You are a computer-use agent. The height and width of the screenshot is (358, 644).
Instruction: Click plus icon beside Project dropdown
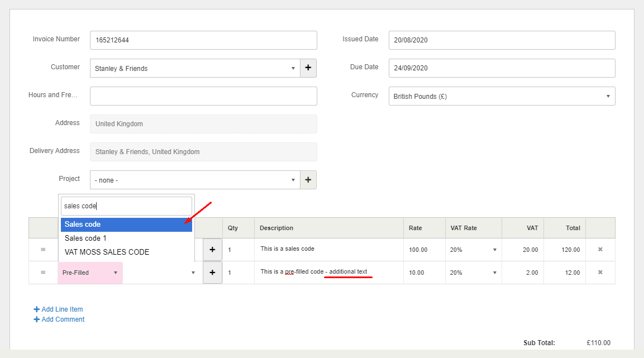pyautogui.click(x=308, y=180)
